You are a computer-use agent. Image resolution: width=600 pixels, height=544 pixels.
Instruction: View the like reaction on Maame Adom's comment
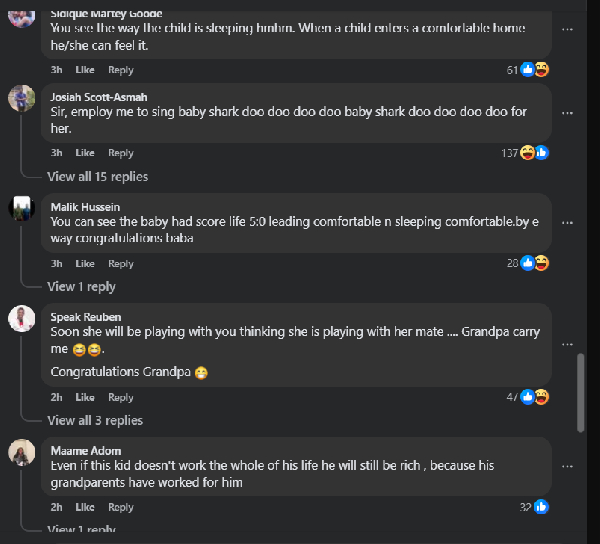click(x=541, y=507)
